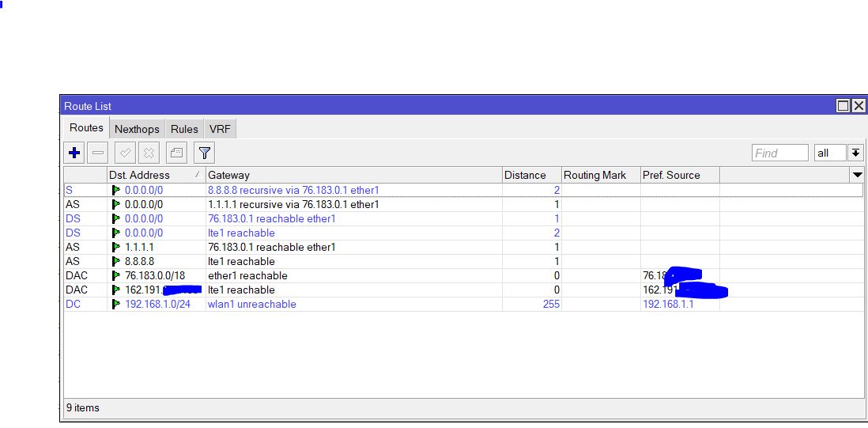Click the minus Remove route button

pyautogui.click(x=97, y=153)
